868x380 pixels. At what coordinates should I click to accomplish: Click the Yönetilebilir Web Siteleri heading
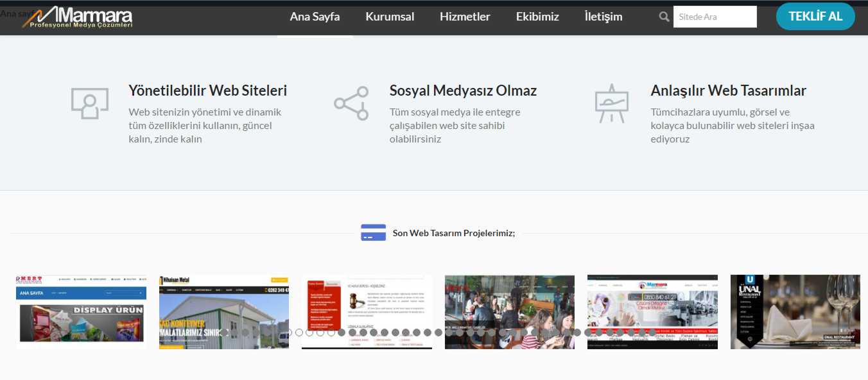tap(207, 91)
